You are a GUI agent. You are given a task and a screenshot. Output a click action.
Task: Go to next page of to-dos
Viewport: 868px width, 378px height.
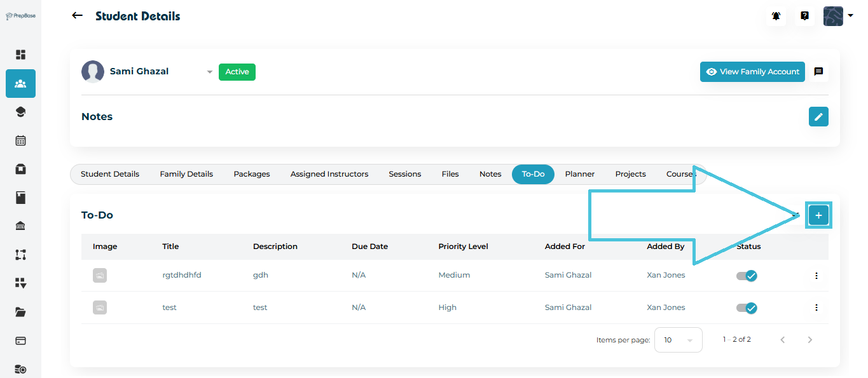pyautogui.click(x=809, y=340)
